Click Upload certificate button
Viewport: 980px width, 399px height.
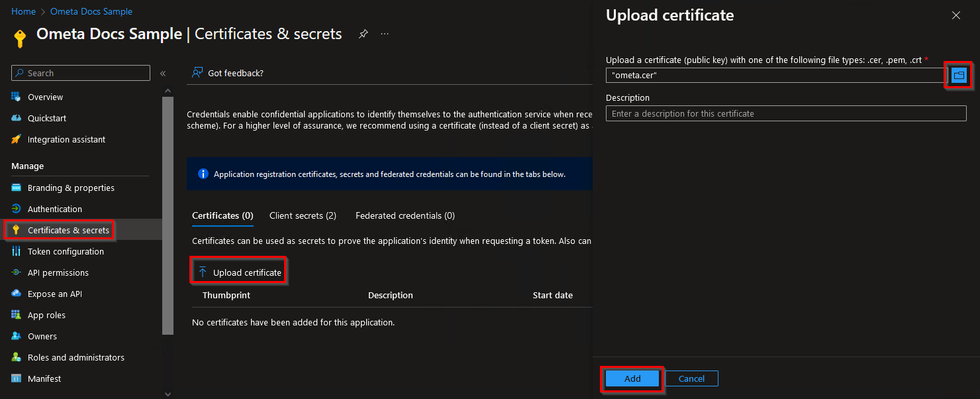tap(240, 272)
